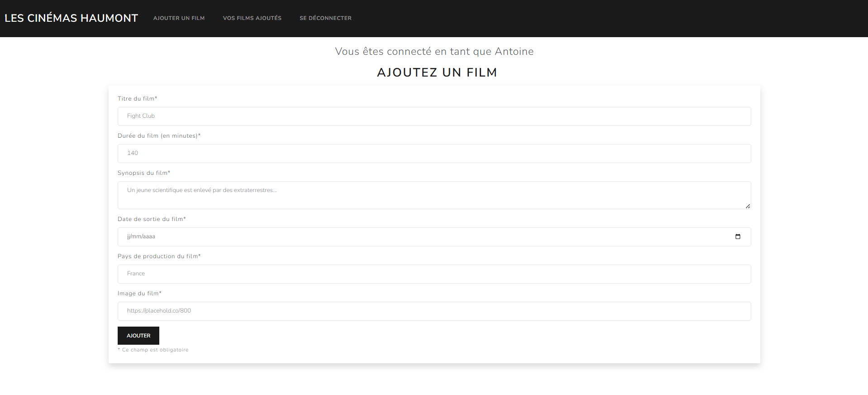
Task: Click the 'Image du film*' label
Action: [139, 293]
